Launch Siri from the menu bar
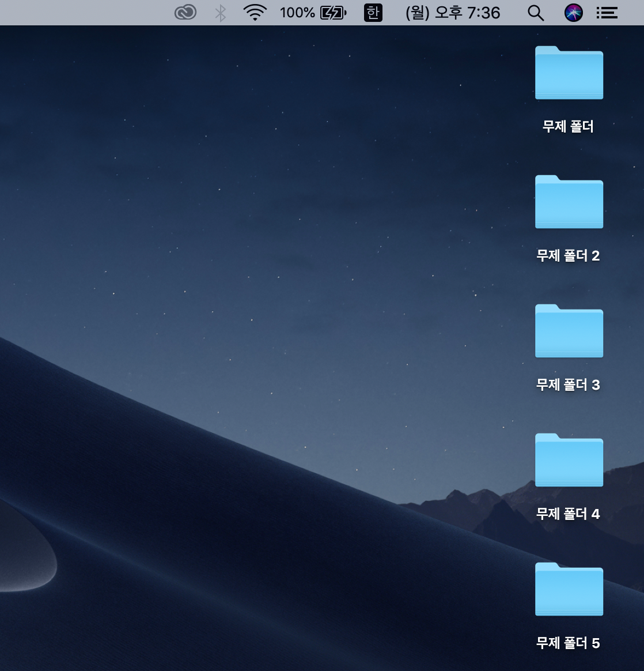Screen dimensions: 644x671 click(574, 13)
